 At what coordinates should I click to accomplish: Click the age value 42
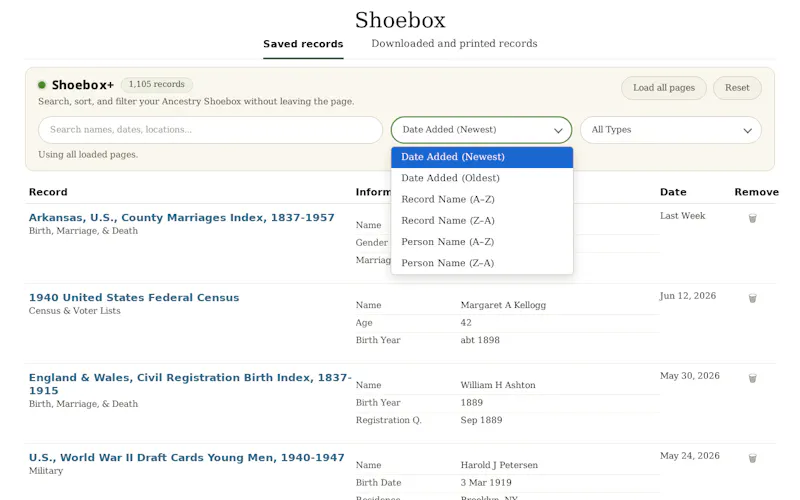tap(466, 323)
